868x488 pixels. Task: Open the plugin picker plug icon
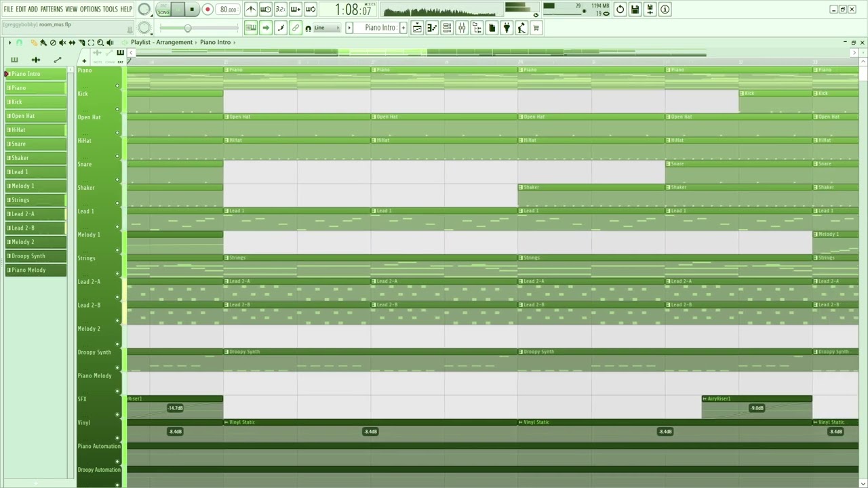(x=507, y=28)
